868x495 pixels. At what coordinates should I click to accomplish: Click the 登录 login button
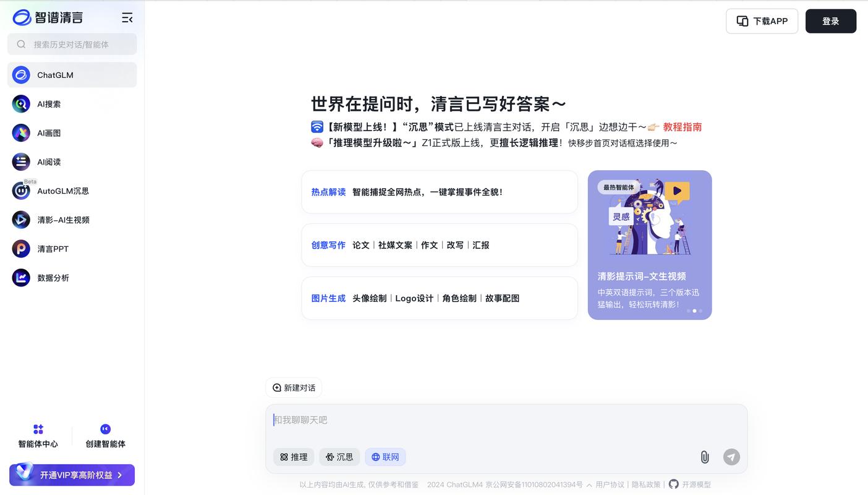pos(831,20)
